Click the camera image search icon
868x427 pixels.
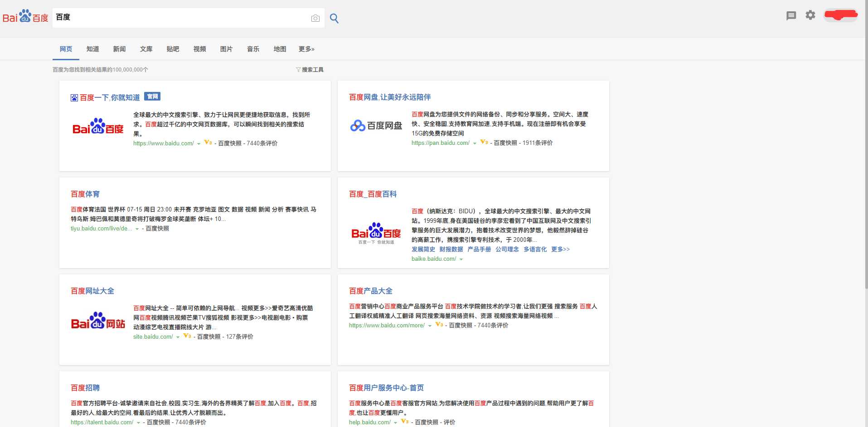[x=315, y=18]
